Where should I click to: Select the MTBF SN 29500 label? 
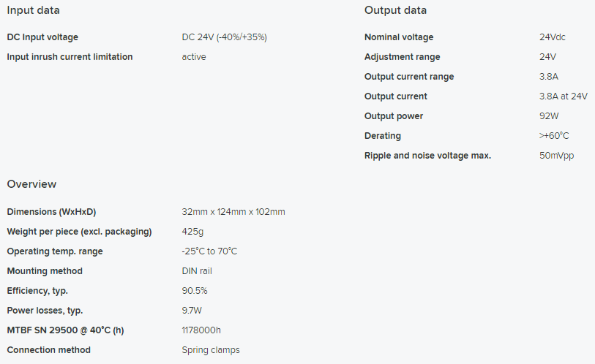[65, 330]
